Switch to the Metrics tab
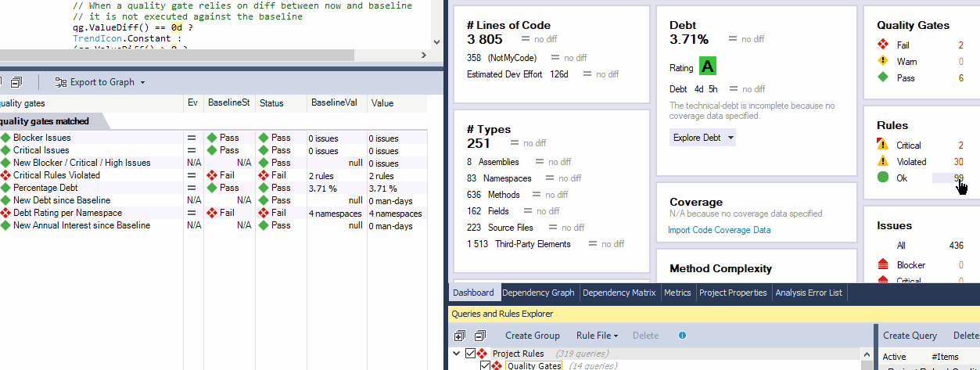 [677, 293]
